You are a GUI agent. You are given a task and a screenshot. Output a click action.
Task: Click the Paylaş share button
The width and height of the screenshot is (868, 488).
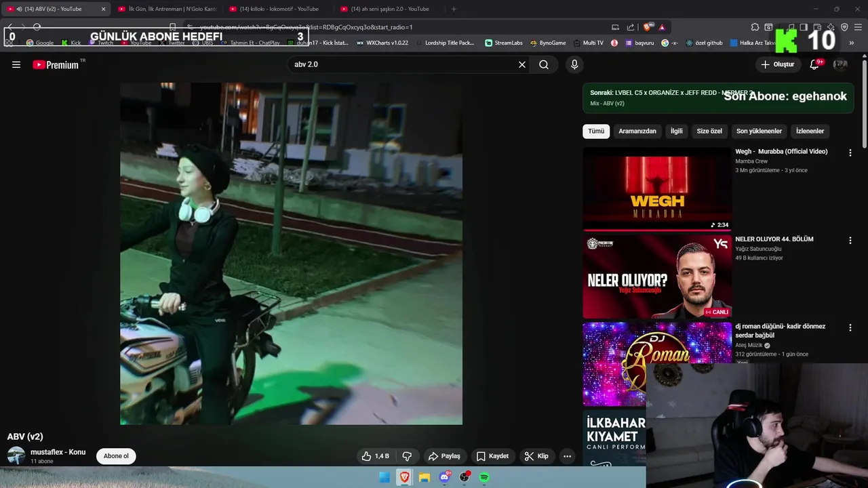(x=444, y=456)
